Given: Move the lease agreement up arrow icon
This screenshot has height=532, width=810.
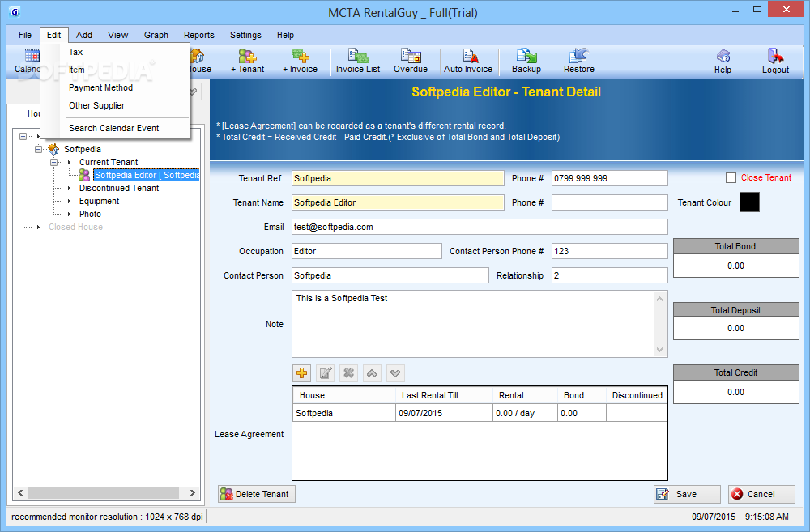Looking at the screenshot, I should [x=372, y=373].
